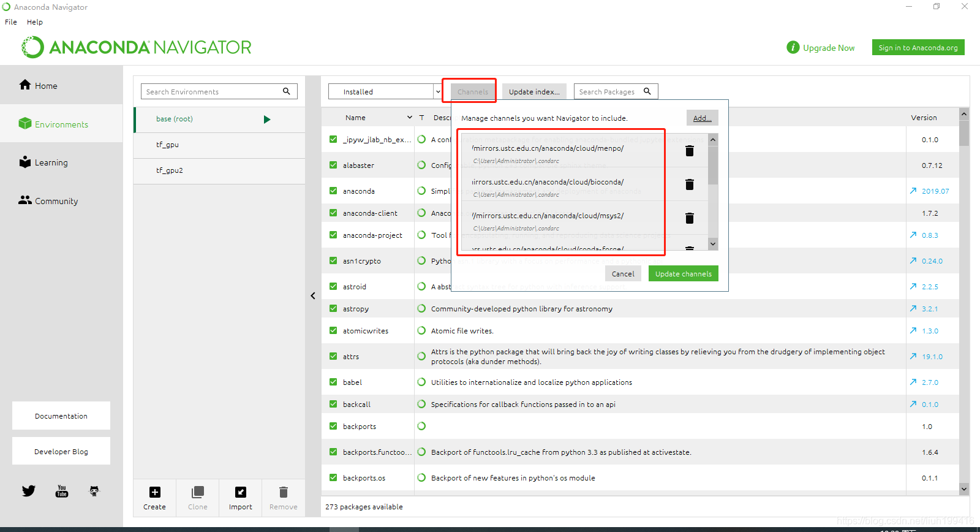Viewport: 980px width, 532px height.
Task: Open the Help menu
Action: coord(35,21)
